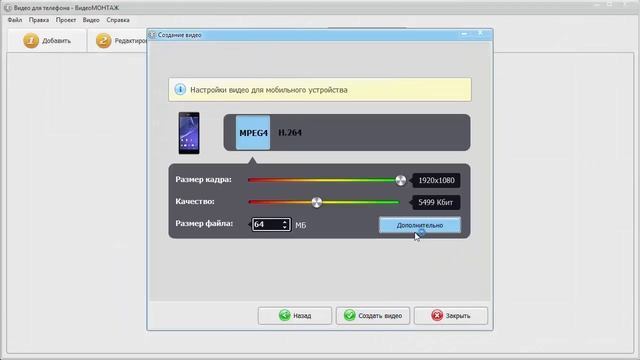Viewport: 640px width, 360px height.
Task: Click the Размер кадра slider handle
Action: [x=400, y=180]
